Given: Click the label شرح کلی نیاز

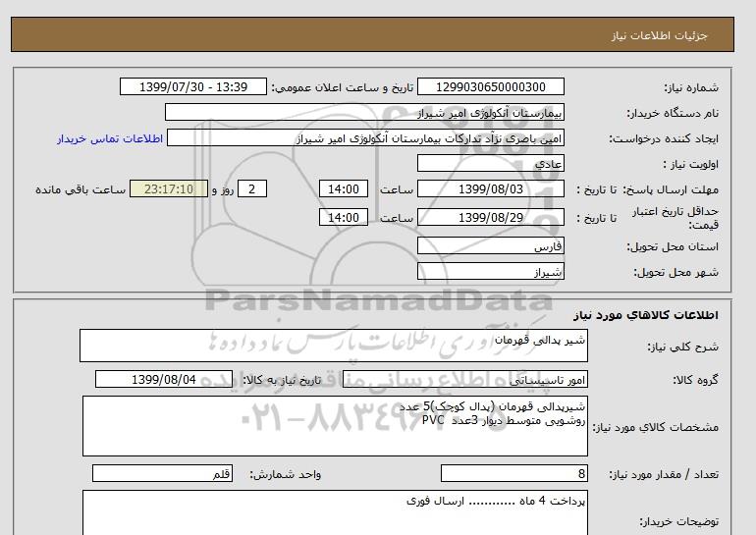Looking at the screenshot, I should [x=682, y=347].
